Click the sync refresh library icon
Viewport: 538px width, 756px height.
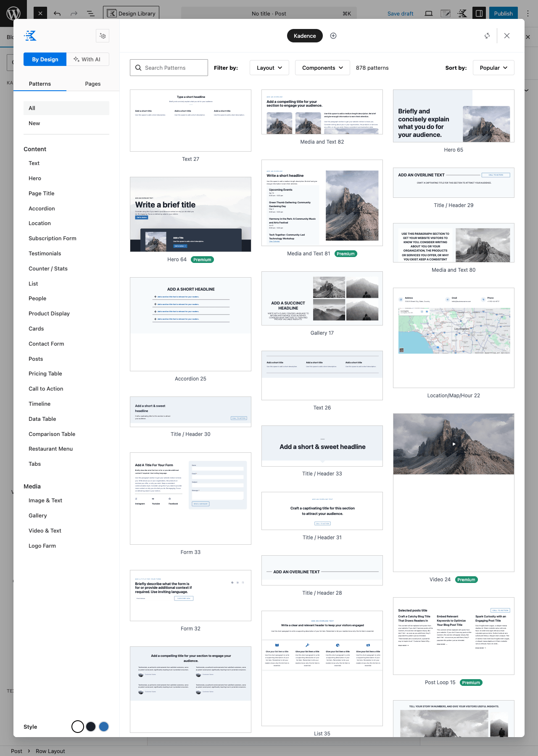tap(487, 36)
